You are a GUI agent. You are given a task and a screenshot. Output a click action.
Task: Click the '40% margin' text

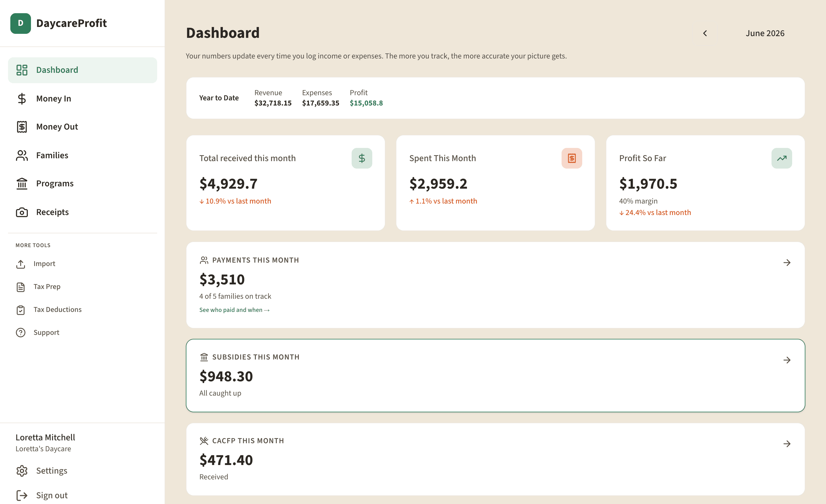tap(638, 201)
